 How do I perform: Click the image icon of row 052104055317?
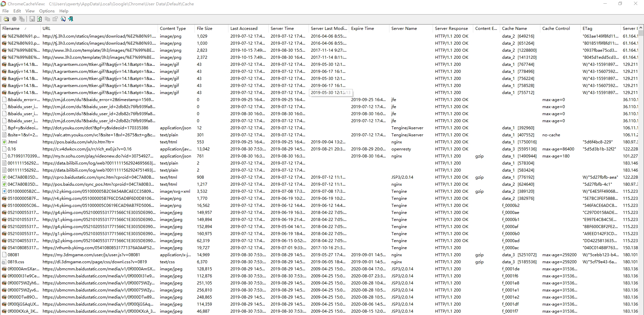click(x=4, y=241)
